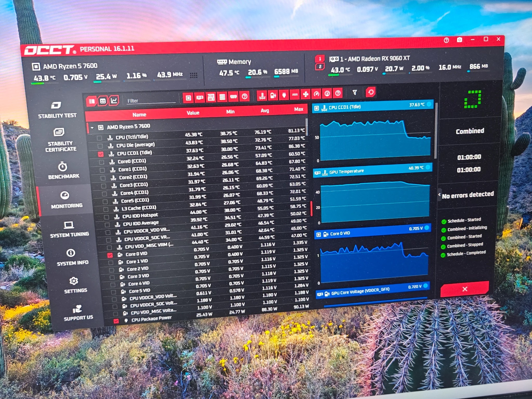The width and height of the screenshot is (532, 399).
Task: Select GPU number 2 badge
Action: click(320, 66)
